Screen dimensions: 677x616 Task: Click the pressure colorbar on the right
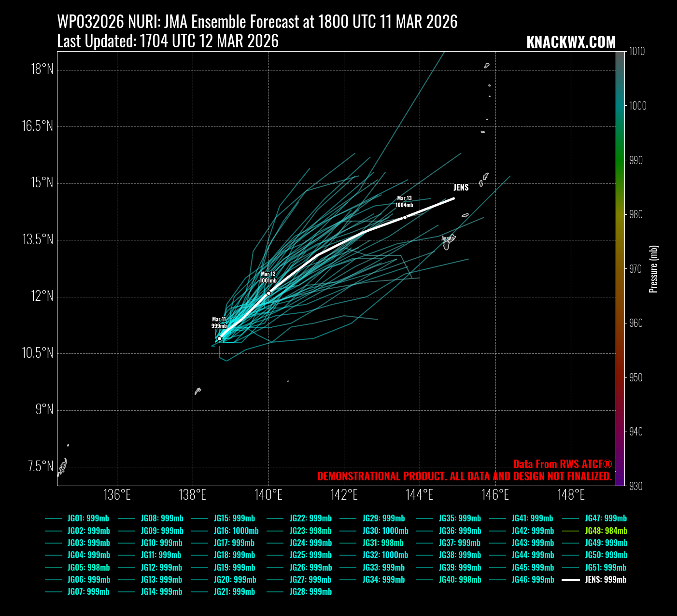click(x=621, y=268)
